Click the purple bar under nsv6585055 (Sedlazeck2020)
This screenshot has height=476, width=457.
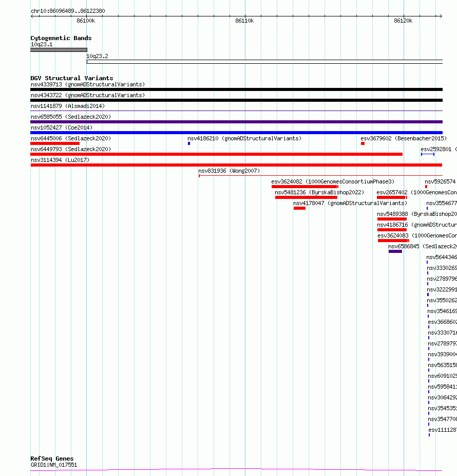click(x=237, y=122)
